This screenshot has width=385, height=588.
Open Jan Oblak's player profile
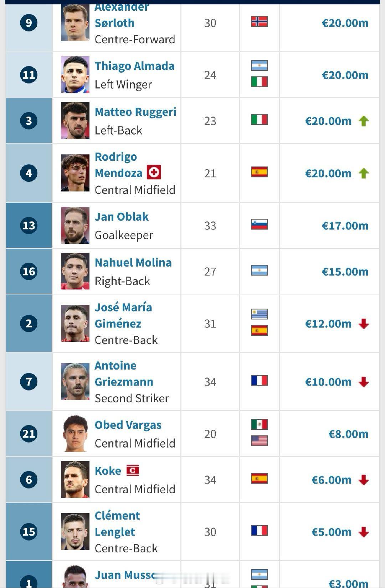point(122,217)
